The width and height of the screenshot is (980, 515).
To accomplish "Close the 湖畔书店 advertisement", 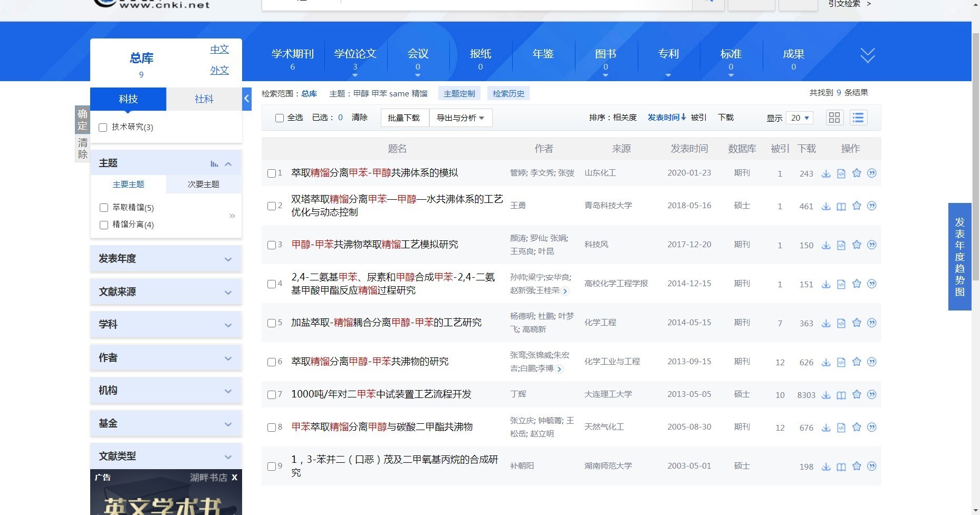I will coord(235,477).
